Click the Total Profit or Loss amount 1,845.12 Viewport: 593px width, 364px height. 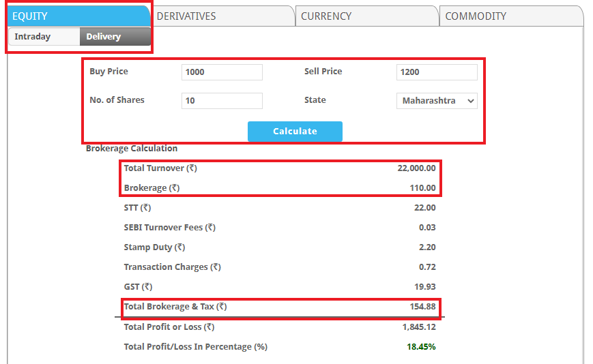pyautogui.click(x=418, y=327)
